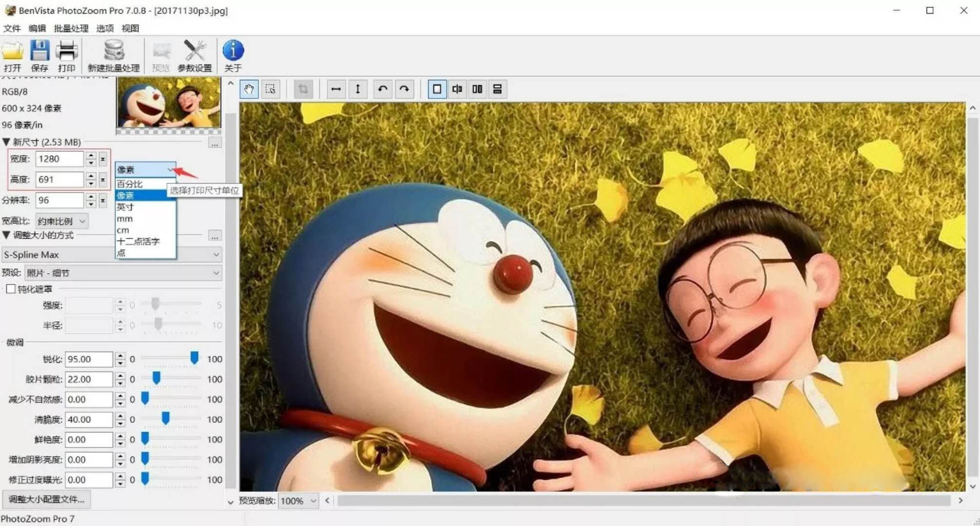Rotate image clockwise

coord(404,89)
